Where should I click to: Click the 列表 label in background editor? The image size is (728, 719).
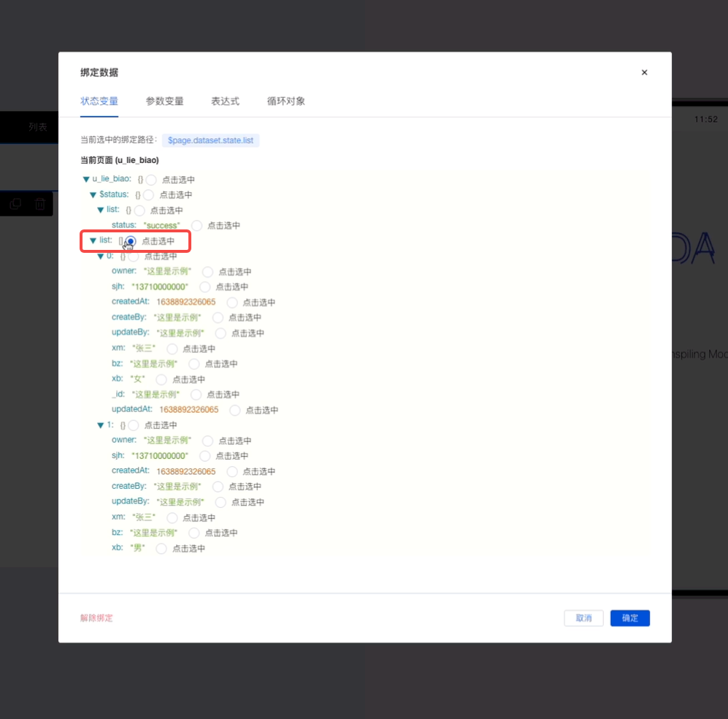(38, 127)
